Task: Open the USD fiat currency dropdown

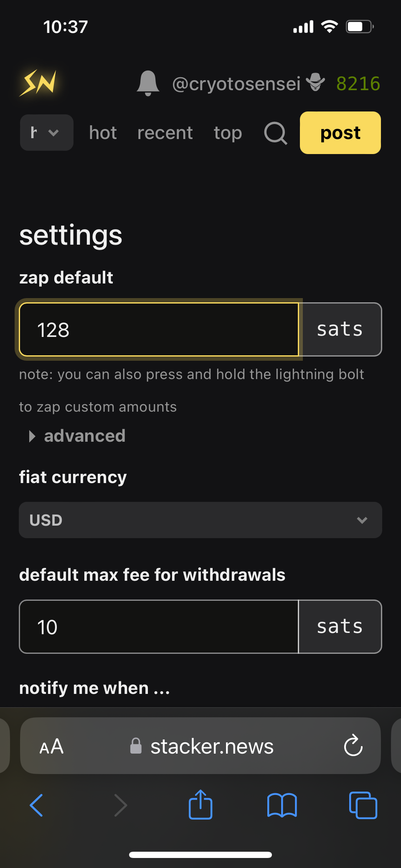Action: click(x=200, y=520)
